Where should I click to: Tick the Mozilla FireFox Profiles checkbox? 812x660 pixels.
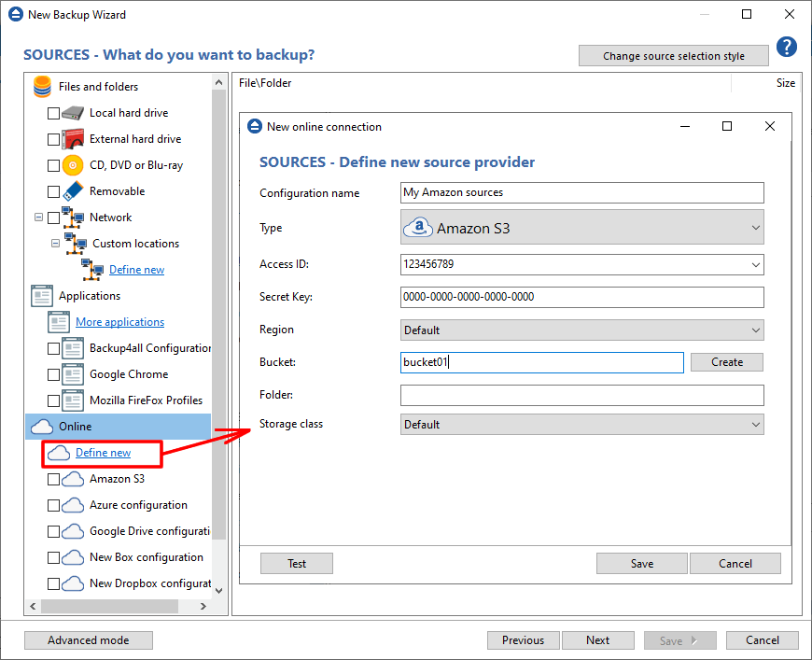click(x=53, y=401)
